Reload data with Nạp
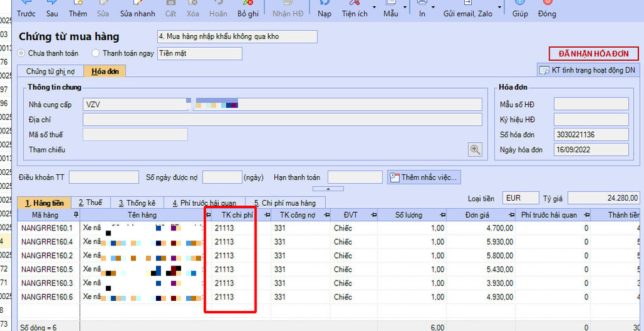The height and width of the screenshot is (331, 644). (325, 9)
